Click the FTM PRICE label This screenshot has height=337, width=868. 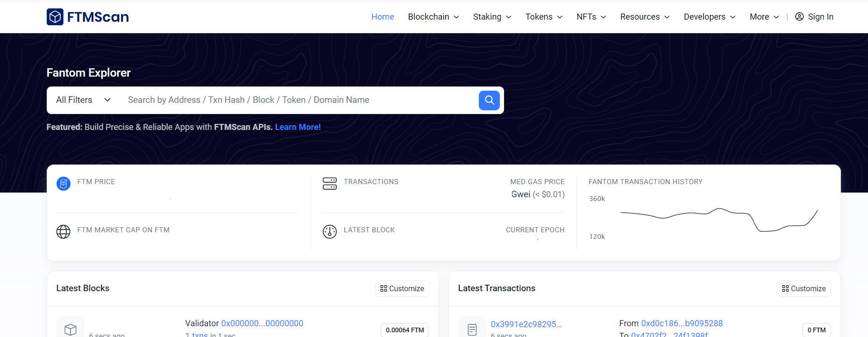(x=96, y=182)
